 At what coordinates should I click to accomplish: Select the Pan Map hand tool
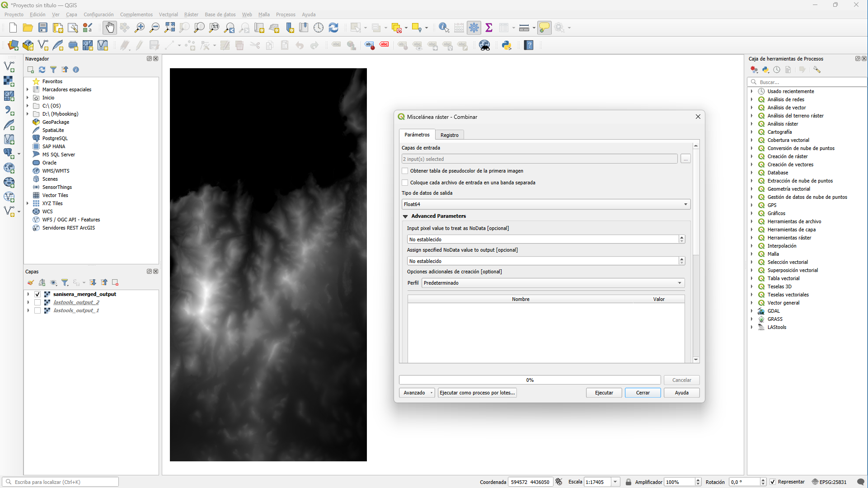click(x=109, y=28)
